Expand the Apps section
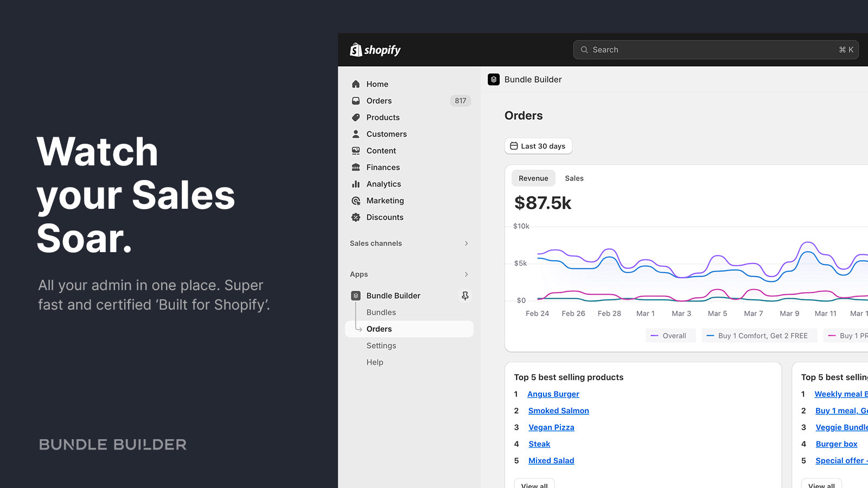The width and height of the screenshot is (868, 488). 466,274
